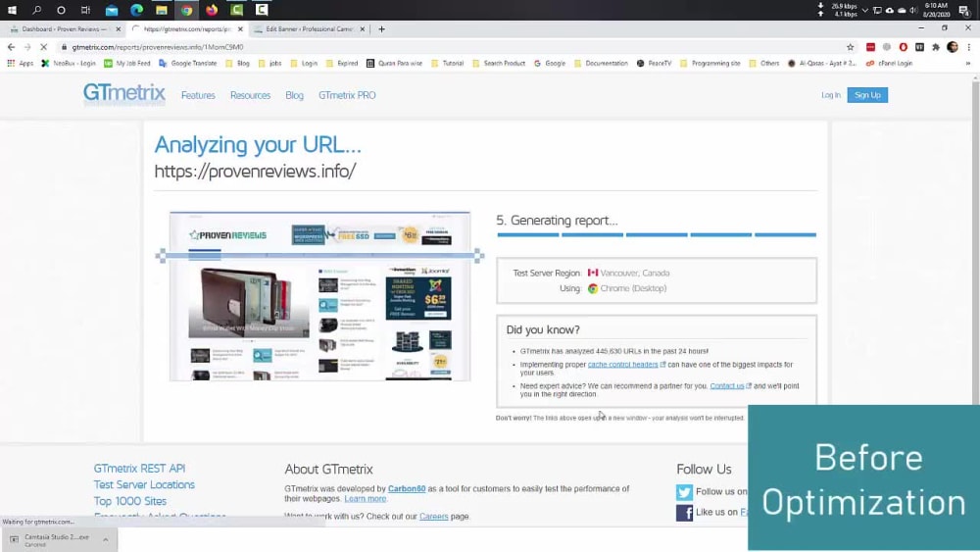980x552 pixels.
Task: Open the PeaceTV bookmark
Action: click(x=654, y=63)
